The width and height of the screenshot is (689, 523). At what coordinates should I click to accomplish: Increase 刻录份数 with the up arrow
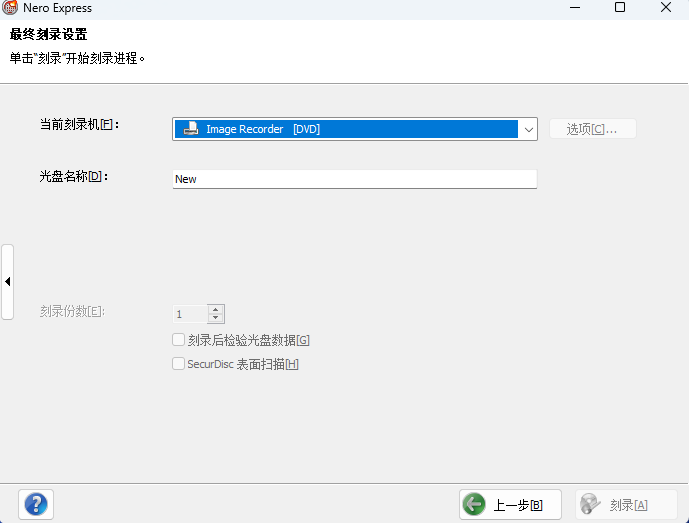click(216, 309)
